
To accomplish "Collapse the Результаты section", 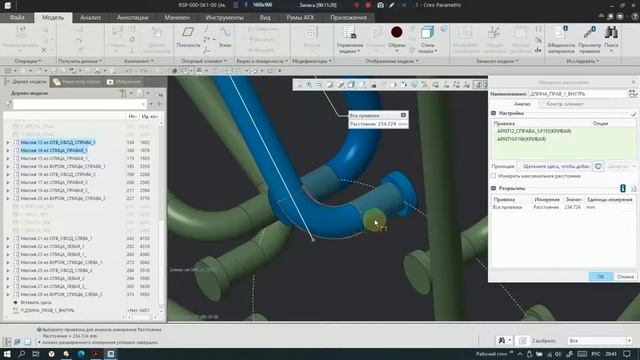I will click(493, 188).
